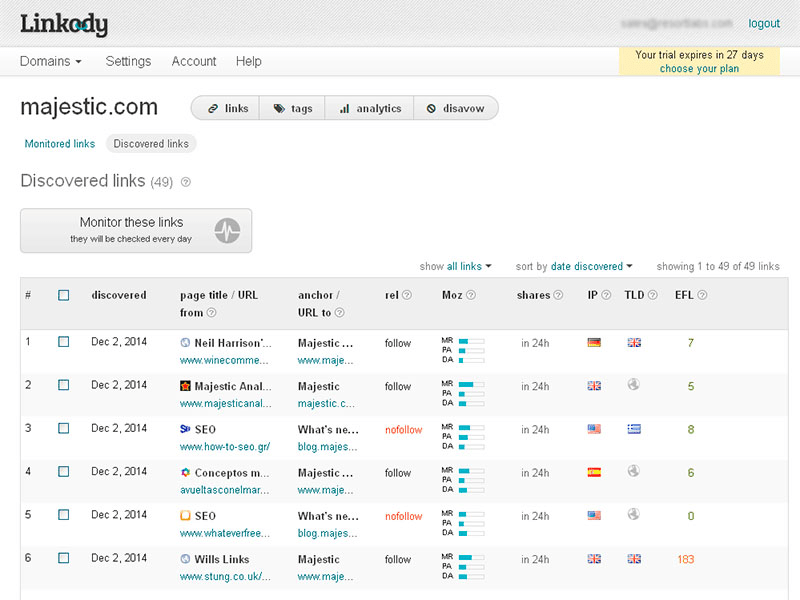Click the help icon beside Discovered links heading
This screenshot has height=600, width=800.
186,183
